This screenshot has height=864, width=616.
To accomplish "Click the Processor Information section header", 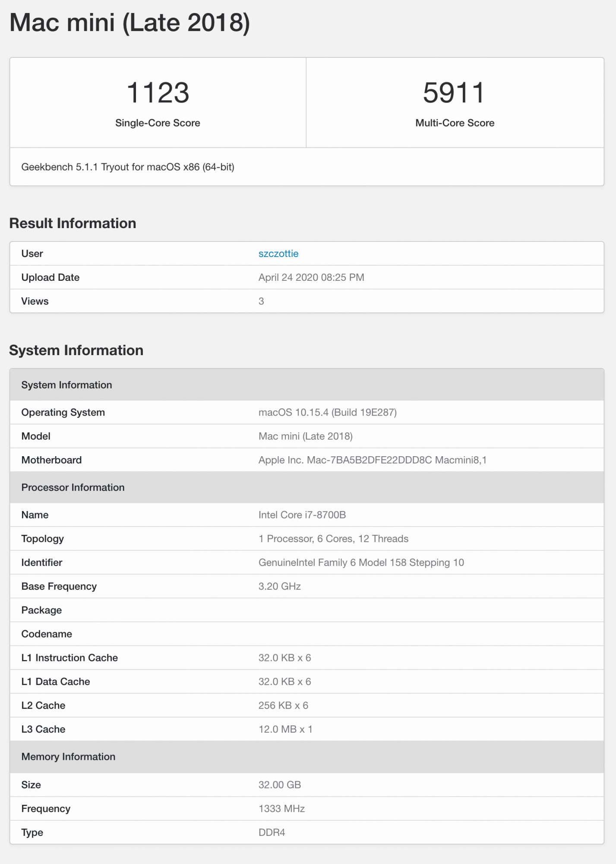I will (307, 487).
